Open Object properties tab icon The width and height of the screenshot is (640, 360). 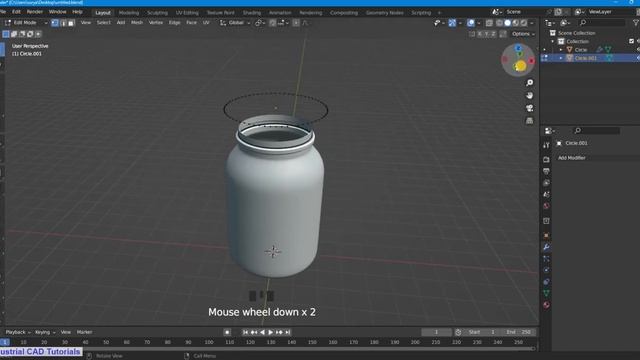coord(546,236)
